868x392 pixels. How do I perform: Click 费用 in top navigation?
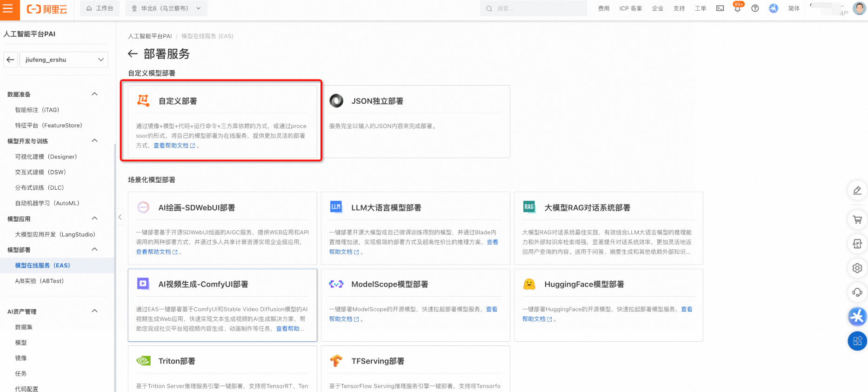pyautogui.click(x=604, y=8)
